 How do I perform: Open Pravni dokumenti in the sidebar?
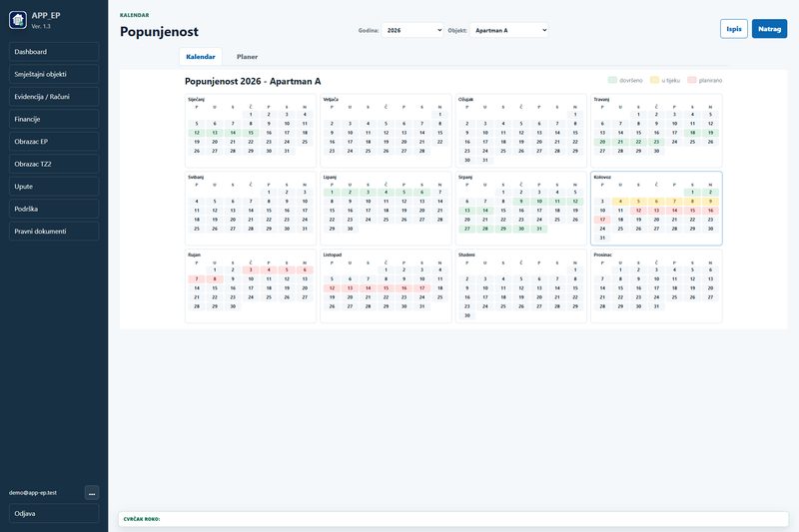click(54, 231)
